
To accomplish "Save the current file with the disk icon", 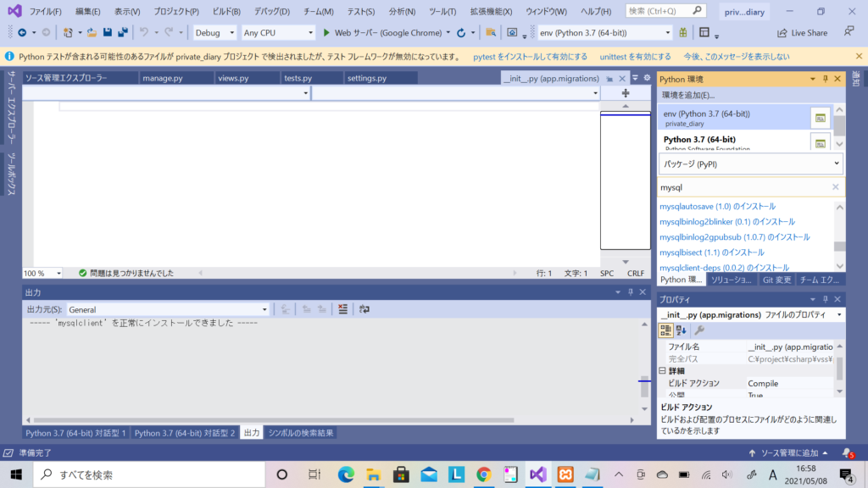I will pyautogui.click(x=108, y=33).
